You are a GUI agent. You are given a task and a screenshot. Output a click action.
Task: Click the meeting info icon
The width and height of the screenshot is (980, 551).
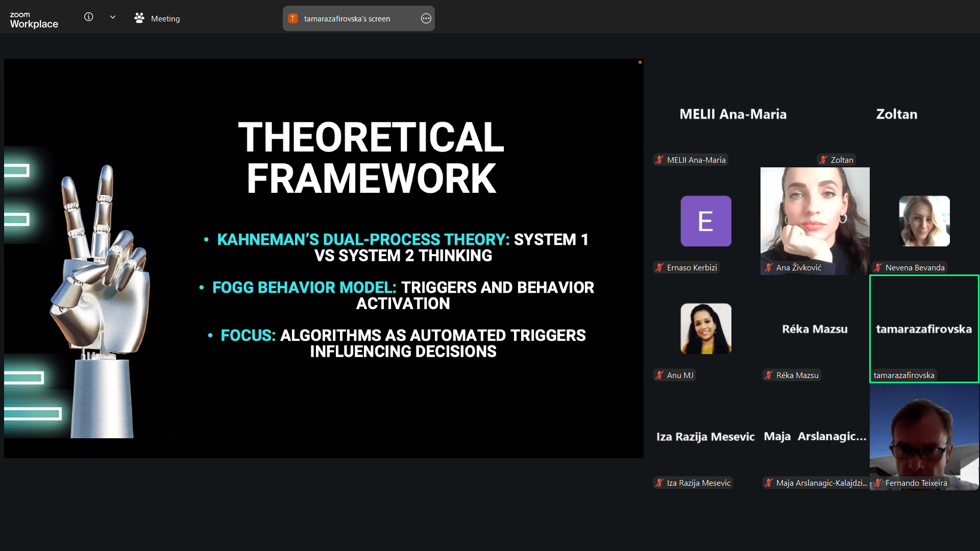tap(88, 17)
